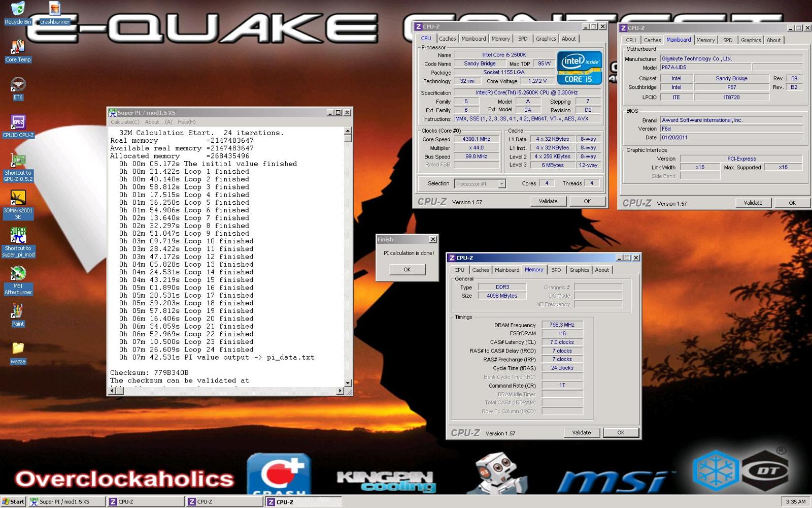Switch to Caches tab in CPU window

click(447, 39)
